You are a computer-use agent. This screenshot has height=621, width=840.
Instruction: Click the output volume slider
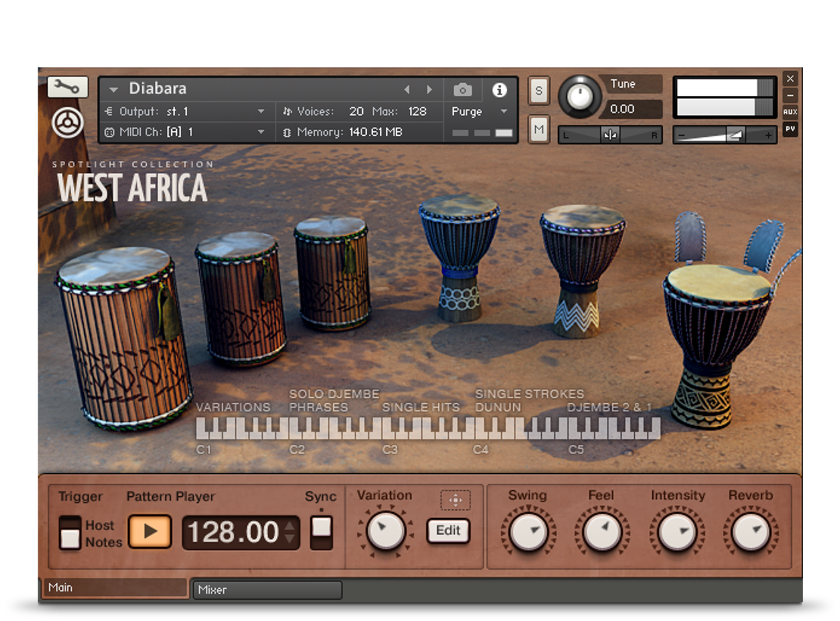pyautogui.click(x=724, y=135)
